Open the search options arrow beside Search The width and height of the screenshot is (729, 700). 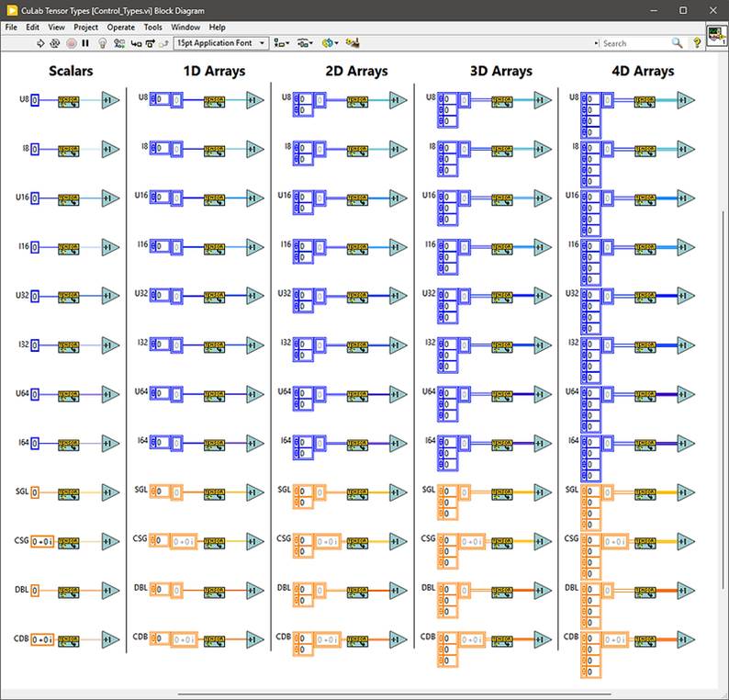pos(597,43)
